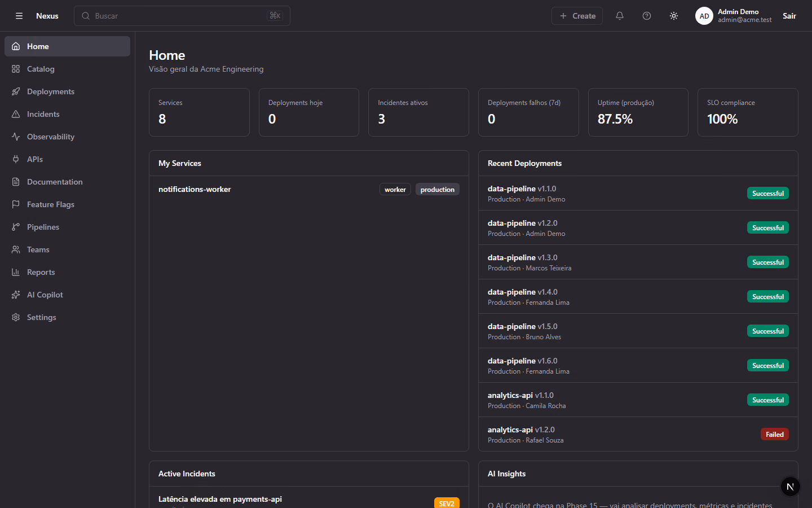The width and height of the screenshot is (812, 508).
Task: Click the APIs plug icon
Action: [16, 159]
